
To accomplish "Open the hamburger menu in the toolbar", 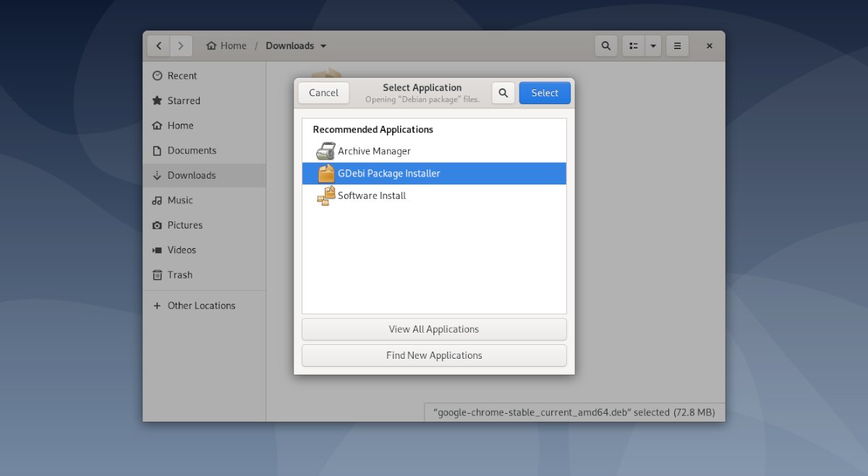I will [677, 46].
